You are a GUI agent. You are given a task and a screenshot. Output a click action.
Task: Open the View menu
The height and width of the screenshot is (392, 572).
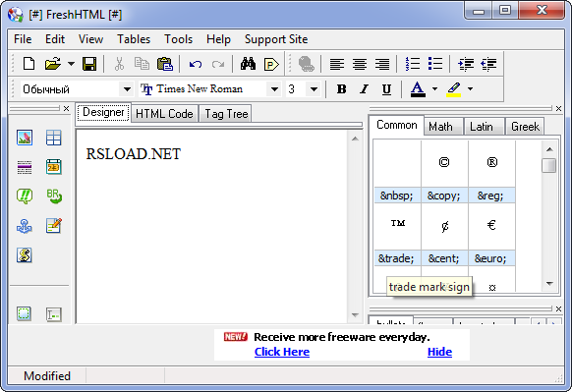90,39
